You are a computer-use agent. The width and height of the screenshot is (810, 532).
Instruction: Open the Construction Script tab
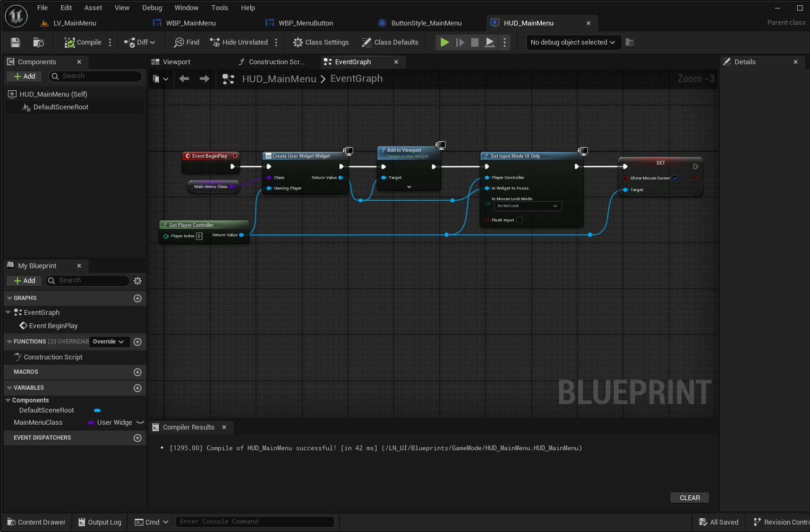pyautogui.click(x=276, y=62)
